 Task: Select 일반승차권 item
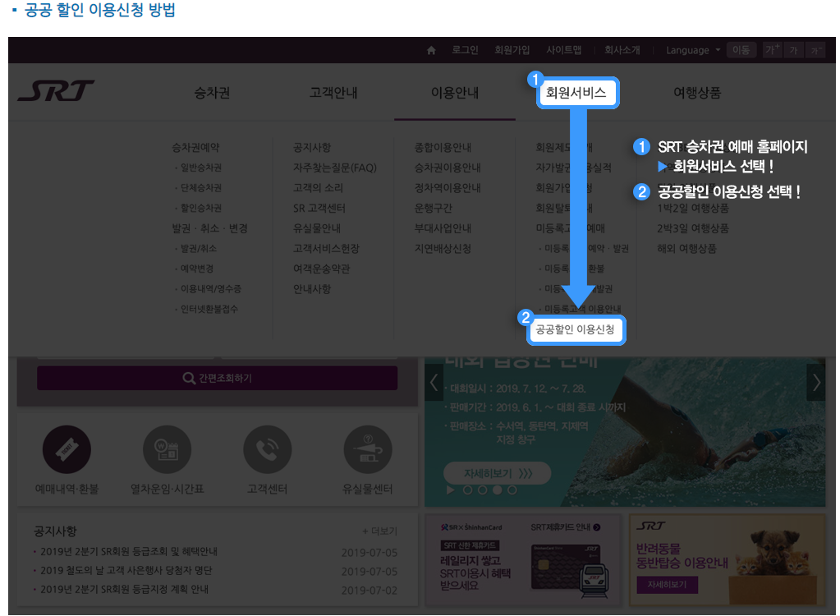(x=201, y=168)
